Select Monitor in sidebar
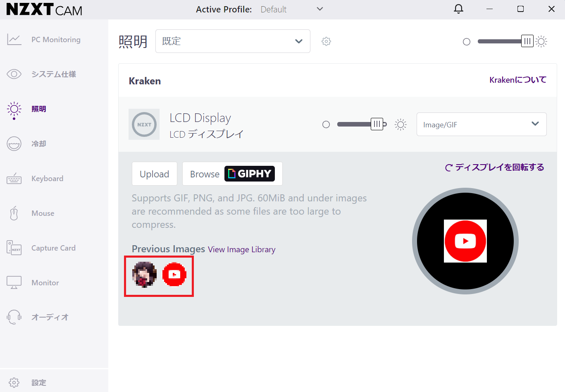This screenshot has height=392, width=565. tap(45, 283)
